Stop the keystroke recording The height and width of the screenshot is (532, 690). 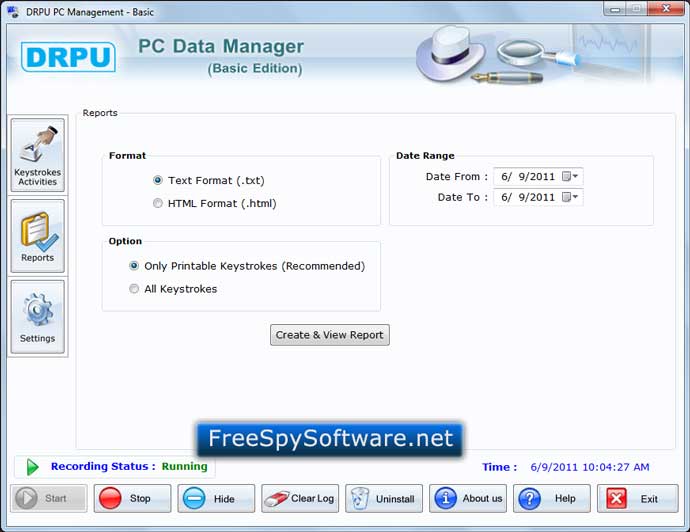[x=132, y=499]
